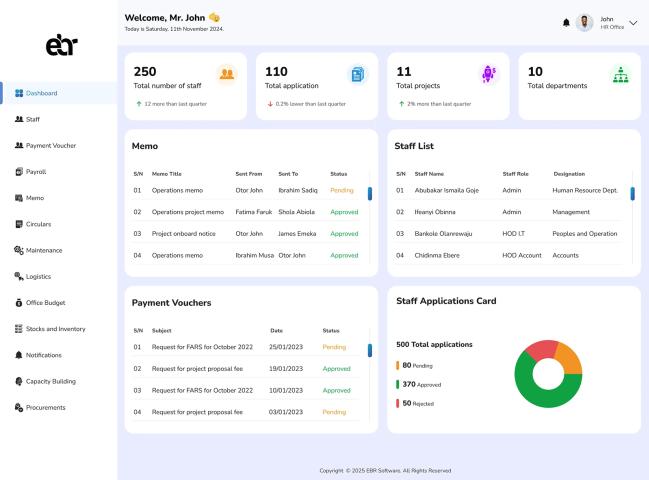Click the Payroll icon in sidebar
Screen dimensions: 649x480
[x=19, y=172]
